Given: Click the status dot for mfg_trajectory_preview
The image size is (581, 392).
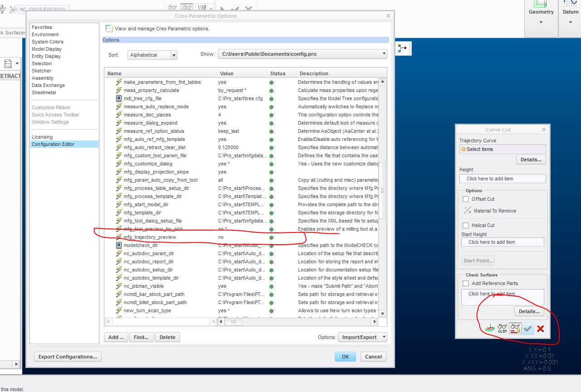Looking at the screenshot, I should [x=272, y=237].
